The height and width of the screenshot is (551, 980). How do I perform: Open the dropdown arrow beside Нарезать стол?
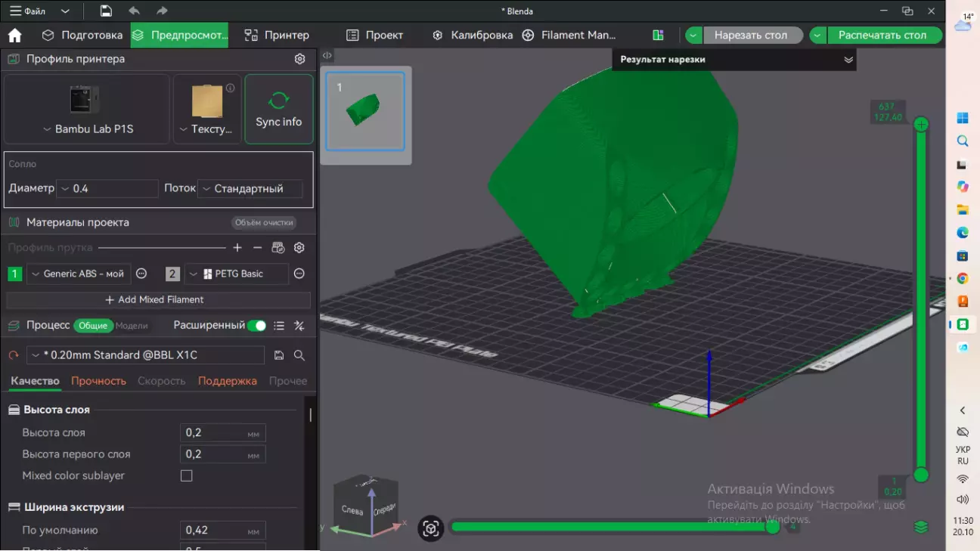pyautogui.click(x=694, y=36)
